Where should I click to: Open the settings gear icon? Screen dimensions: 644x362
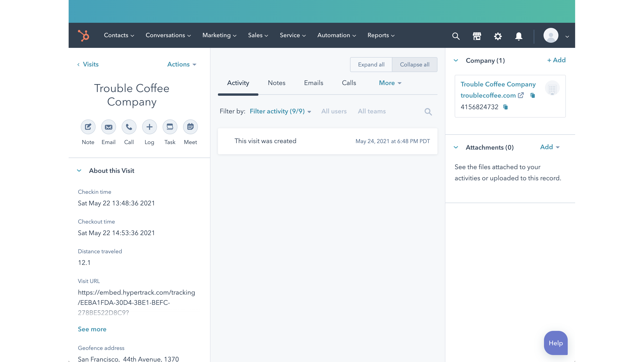(498, 36)
